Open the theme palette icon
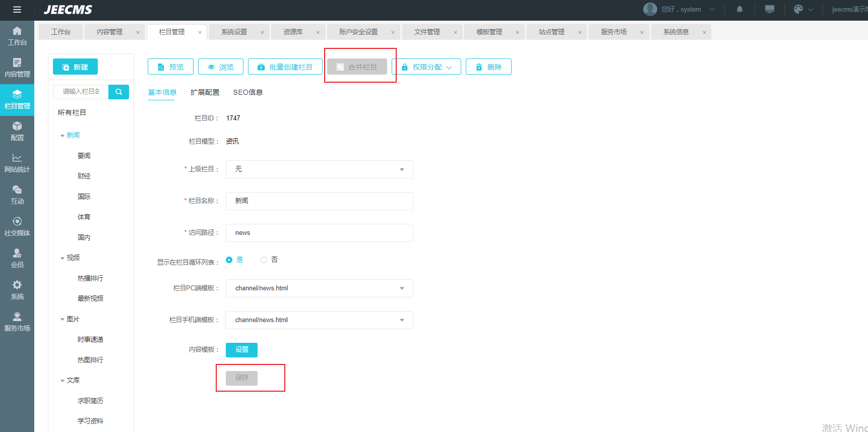This screenshot has width=868, height=432. pyautogui.click(x=798, y=9)
